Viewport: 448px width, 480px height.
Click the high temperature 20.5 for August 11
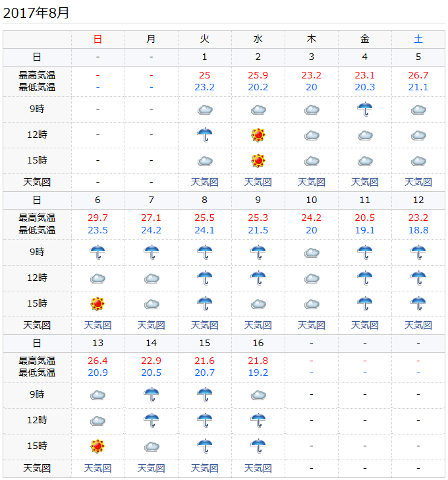(x=365, y=218)
